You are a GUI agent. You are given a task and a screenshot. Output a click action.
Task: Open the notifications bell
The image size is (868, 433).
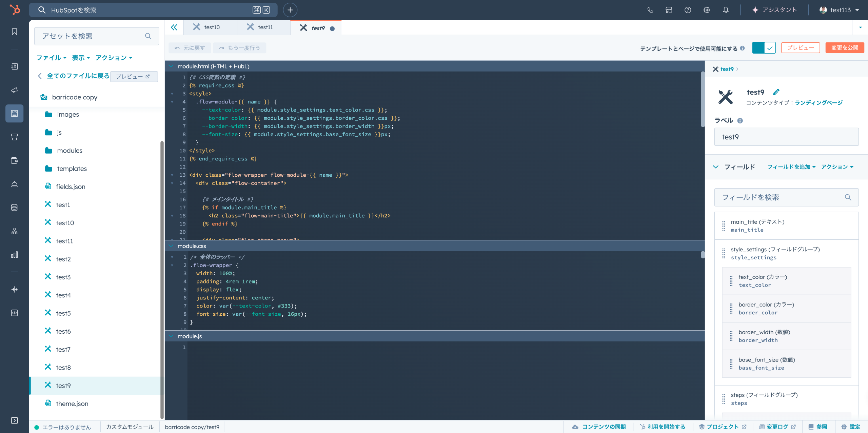click(726, 10)
